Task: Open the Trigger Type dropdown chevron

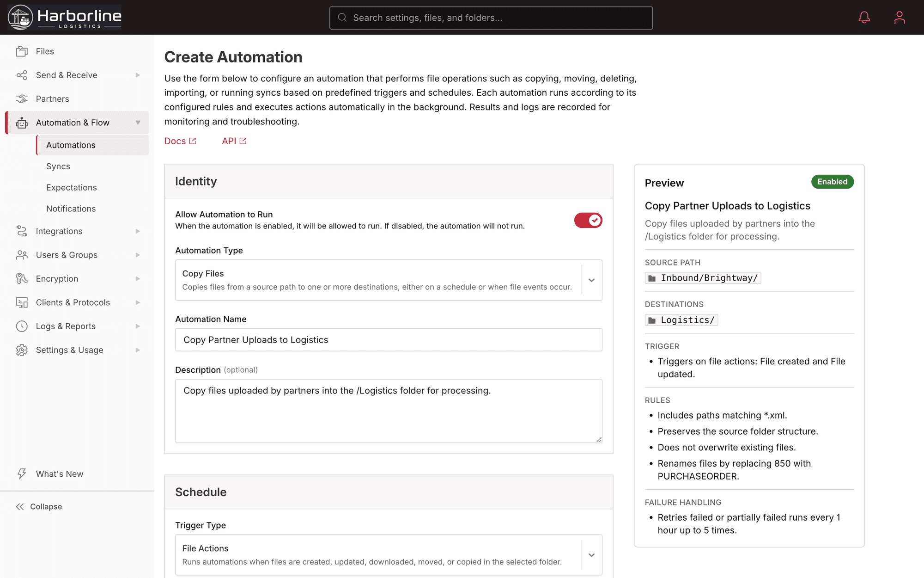Action: (x=591, y=555)
